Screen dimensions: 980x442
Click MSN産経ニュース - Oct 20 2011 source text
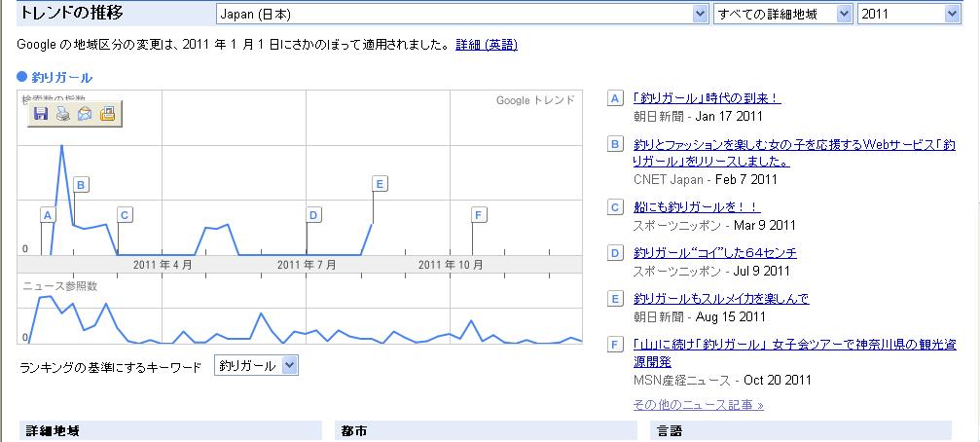[722, 380]
